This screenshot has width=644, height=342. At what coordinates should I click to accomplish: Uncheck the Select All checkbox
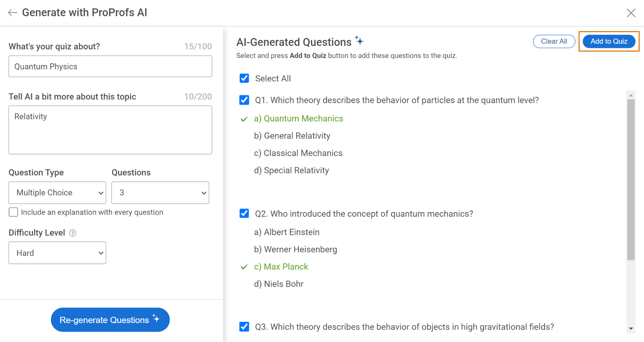pyautogui.click(x=244, y=78)
